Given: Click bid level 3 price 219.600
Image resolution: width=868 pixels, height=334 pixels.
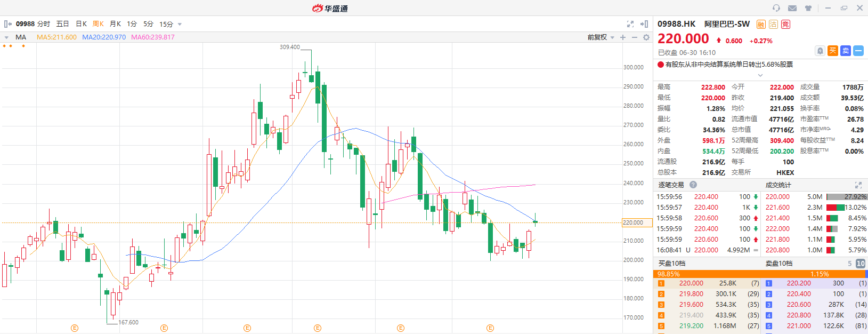Looking at the screenshot, I should [x=691, y=305].
